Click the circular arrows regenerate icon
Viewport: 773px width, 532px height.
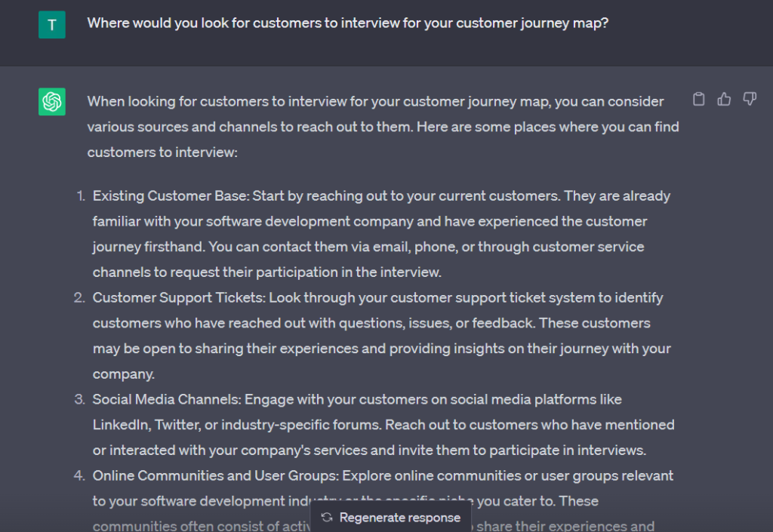[326, 517]
